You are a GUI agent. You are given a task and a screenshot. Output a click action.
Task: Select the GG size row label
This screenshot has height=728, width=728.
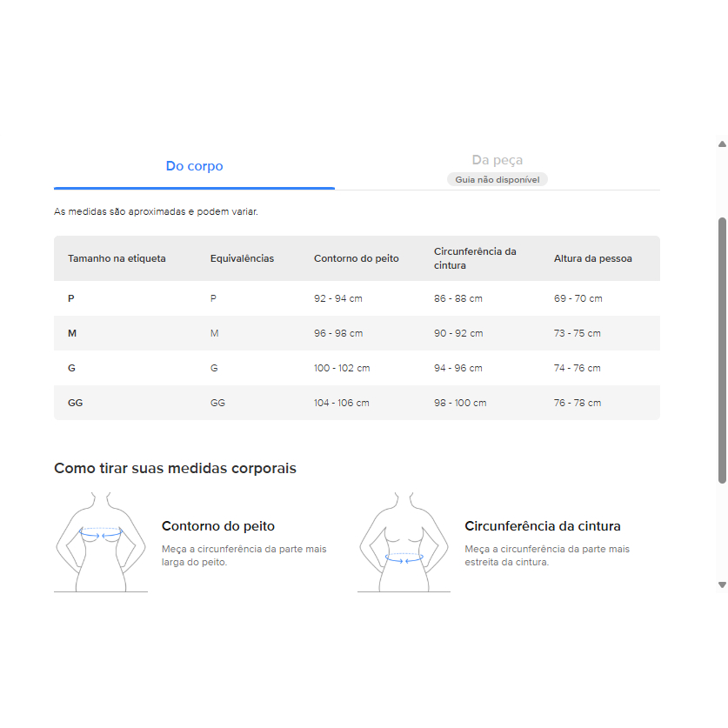tap(76, 403)
